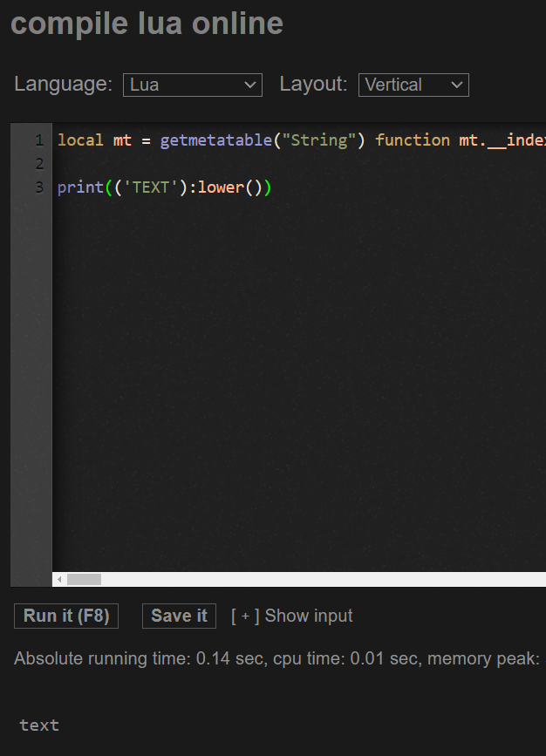Screen dimensions: 546x756
Task: Click on print(('TEXT'):lower()) code line
Action: coord(165,187)
